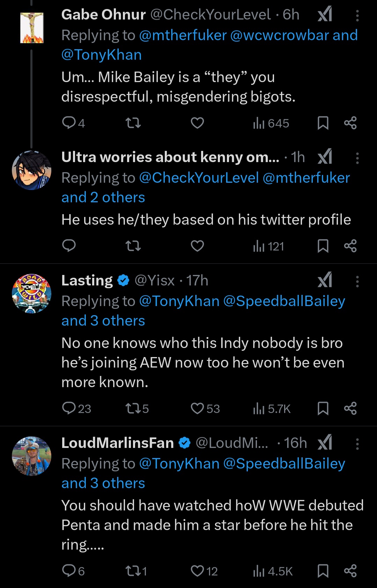377x588 pixels.
Task: Open LoudMarlinsFan's avatar
Action: pos(32,456)
